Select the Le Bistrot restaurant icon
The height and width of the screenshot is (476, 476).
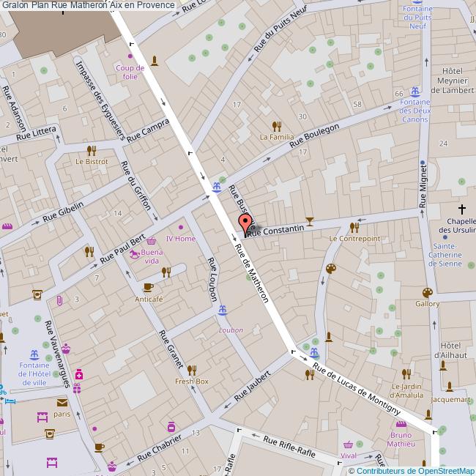pyautogui.click(x=92, y=150)
